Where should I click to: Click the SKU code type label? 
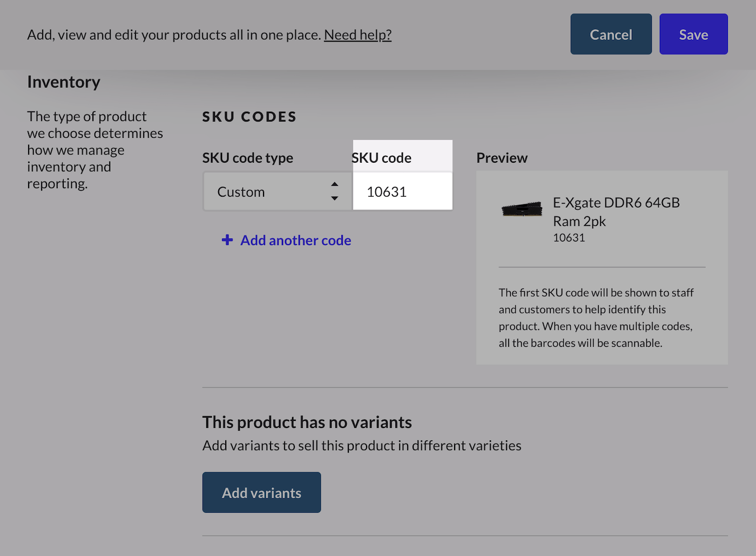coord(247,158)
